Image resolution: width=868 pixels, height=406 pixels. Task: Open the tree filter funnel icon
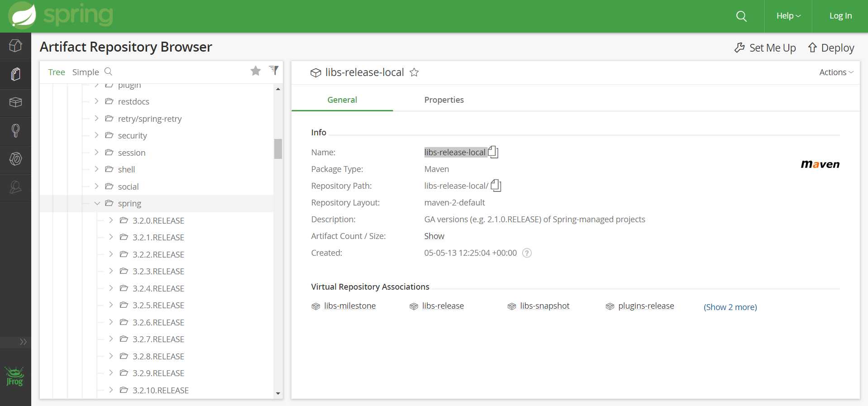pyautogui.click(x=274, y=70)
